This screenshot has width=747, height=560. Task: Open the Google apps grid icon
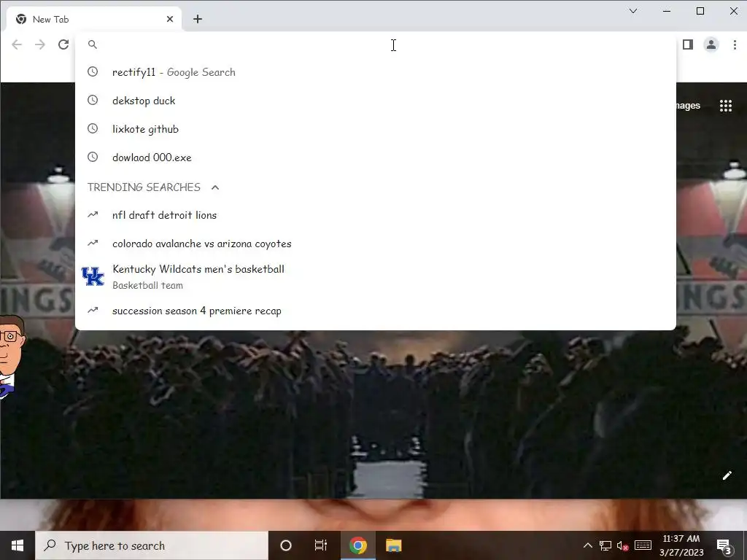coord(726,106)
